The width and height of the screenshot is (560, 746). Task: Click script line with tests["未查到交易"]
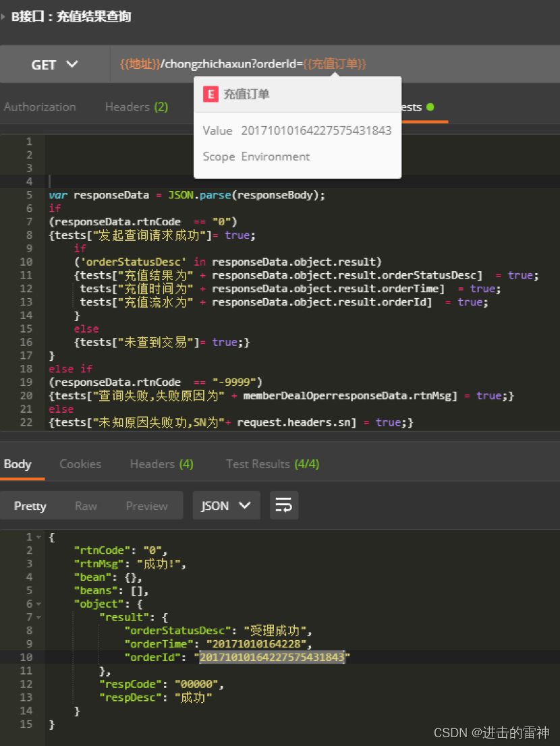(x=162, y=342)
